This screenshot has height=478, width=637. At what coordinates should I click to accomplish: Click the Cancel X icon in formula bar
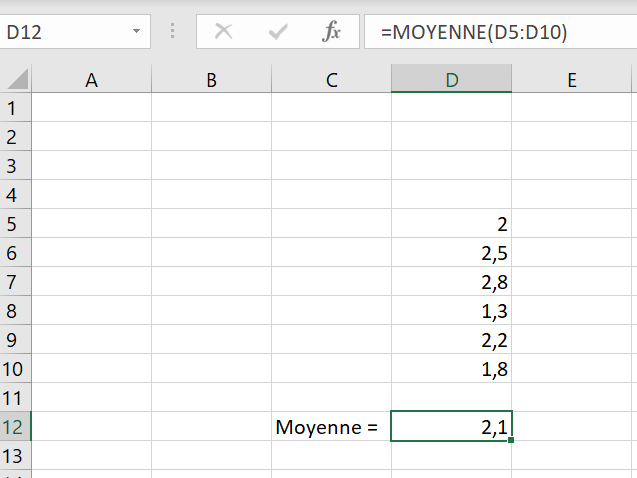click(x=224, y=32)
